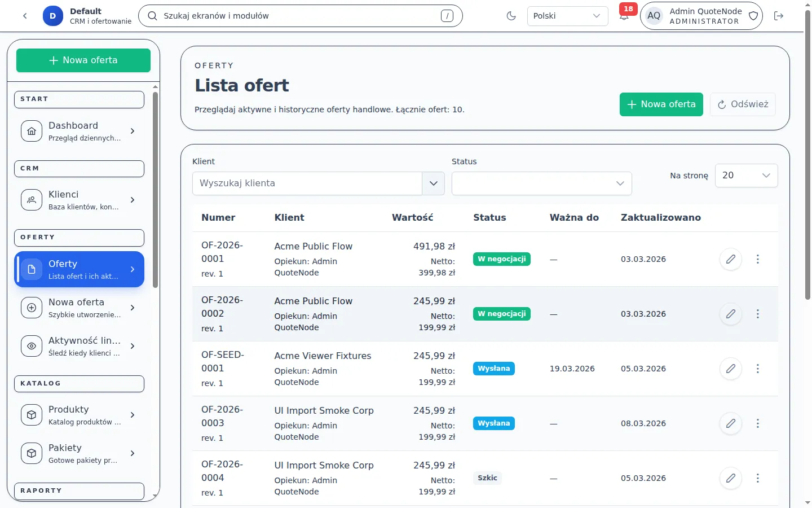This screenshot has height=508, width=812.
Task: Click the back arrow in the top-left corner
Action: 25,16
